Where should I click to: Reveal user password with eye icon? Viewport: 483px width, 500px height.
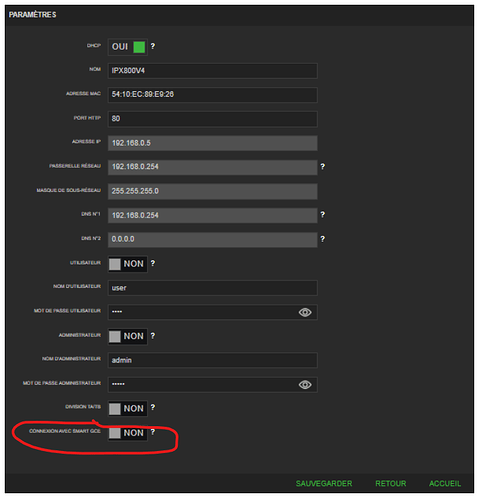point(305,312)
